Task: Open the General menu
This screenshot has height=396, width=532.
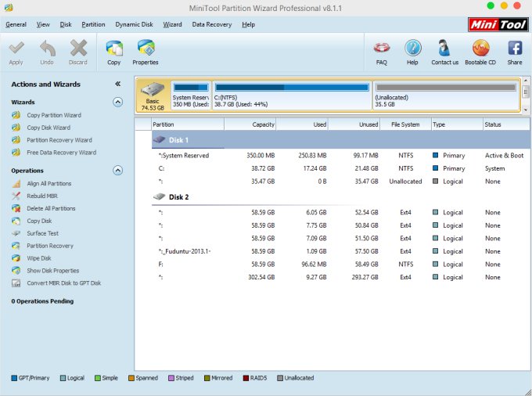Action: [x=16, y=24]
